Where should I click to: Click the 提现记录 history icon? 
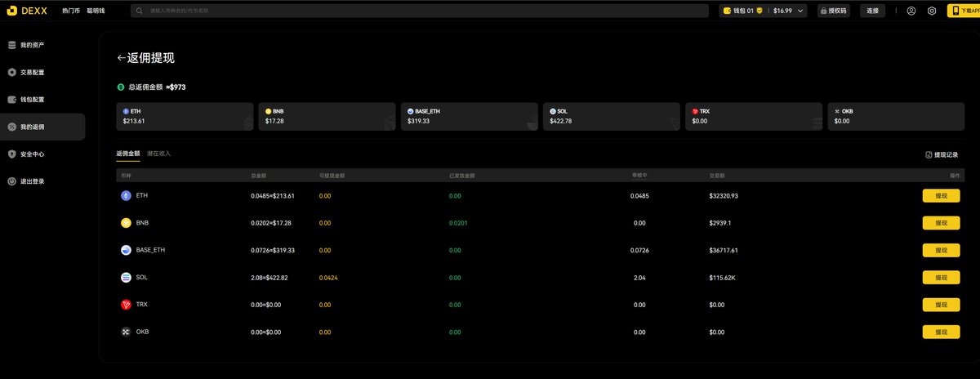(x=929, y=154)
